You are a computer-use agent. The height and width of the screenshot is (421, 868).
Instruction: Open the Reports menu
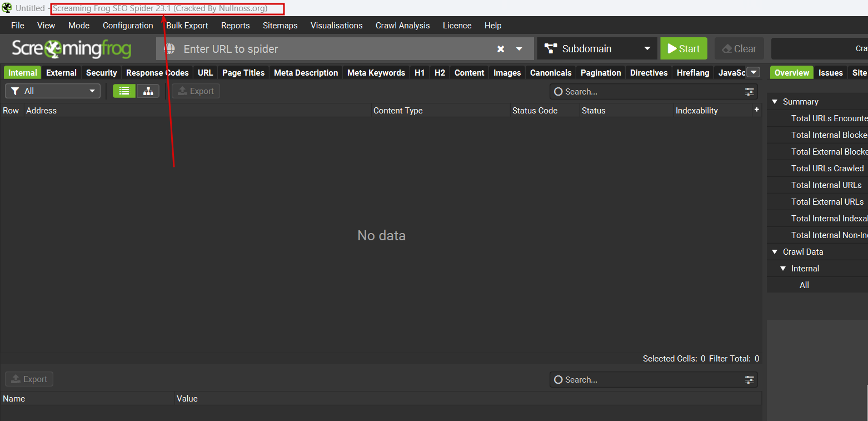coord(236,26)
